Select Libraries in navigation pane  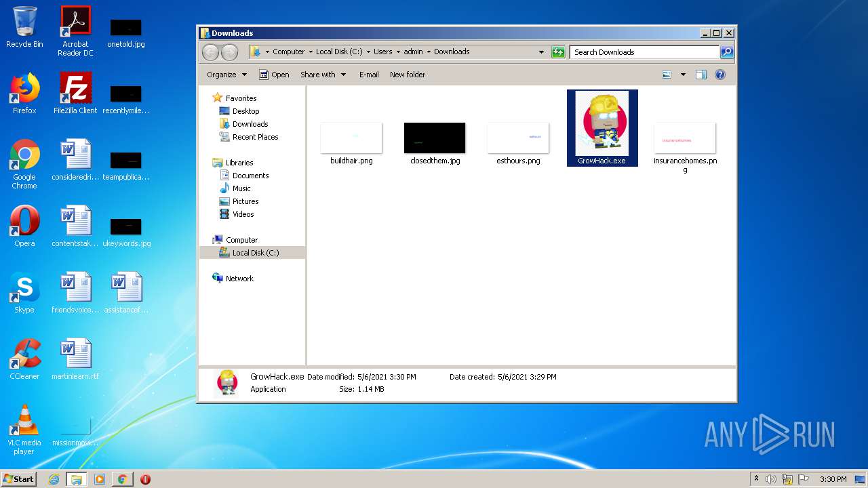pyautogui.click(x=233, y=163)
